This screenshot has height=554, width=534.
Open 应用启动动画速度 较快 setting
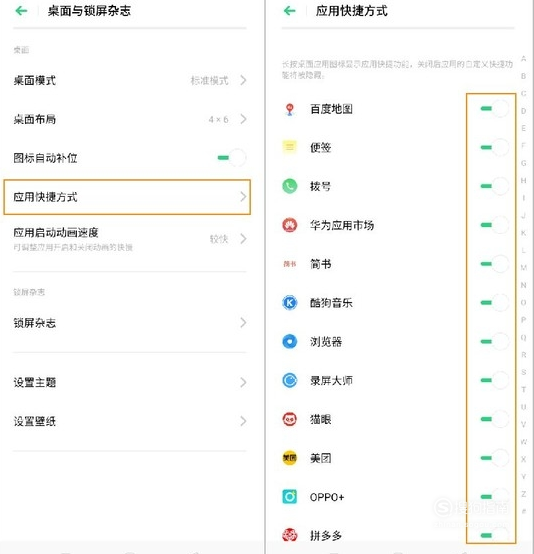(130, 239)
